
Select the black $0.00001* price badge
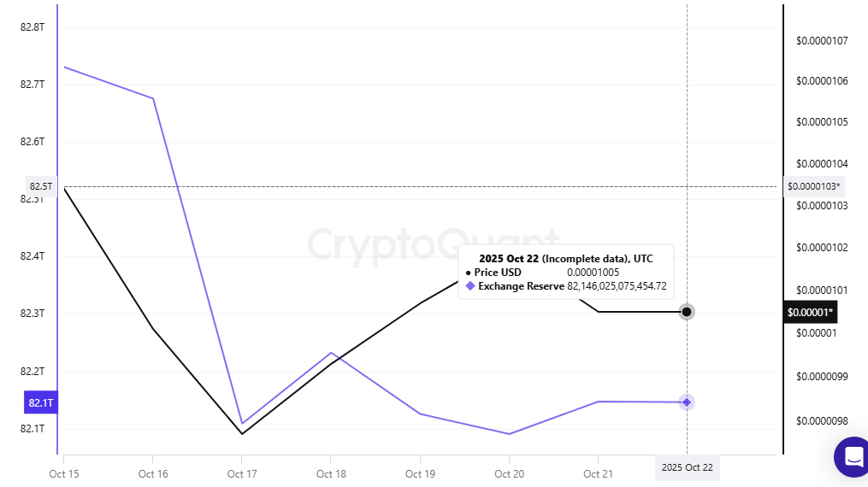(x=810, y=312)
